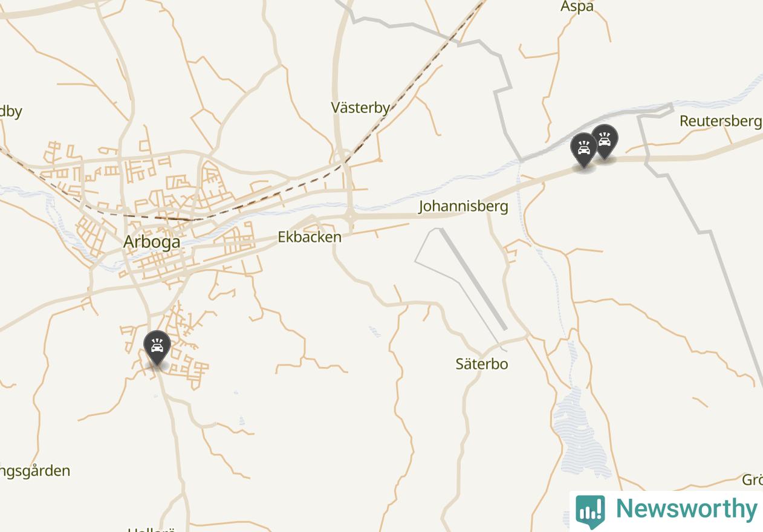Click the Västerby place label

pos(360,108)
